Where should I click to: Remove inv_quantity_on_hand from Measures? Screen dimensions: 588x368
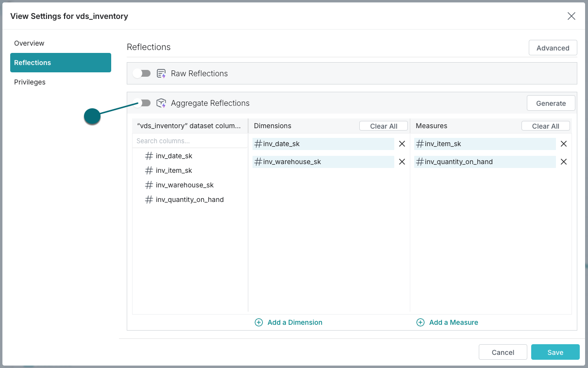coord(564,162)
